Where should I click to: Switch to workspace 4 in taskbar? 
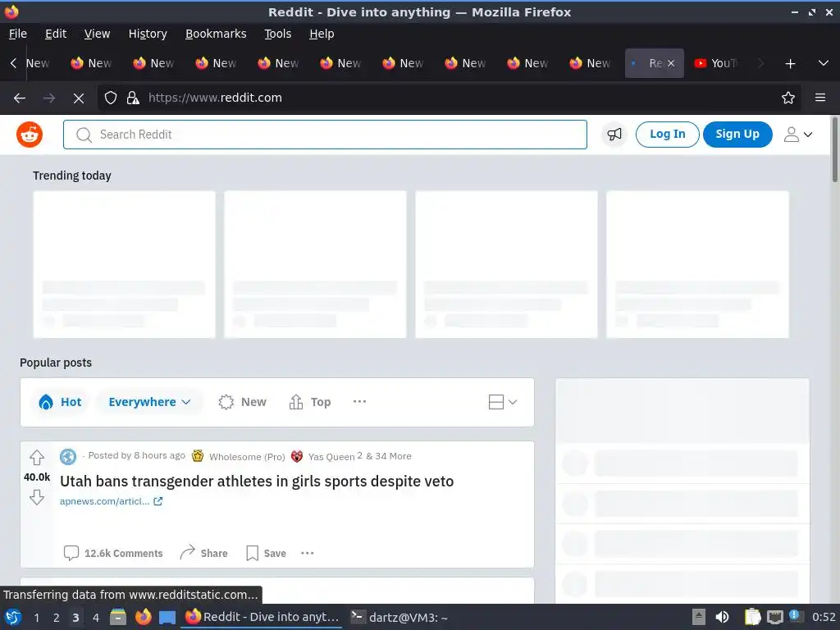click(x=95, y=618)
